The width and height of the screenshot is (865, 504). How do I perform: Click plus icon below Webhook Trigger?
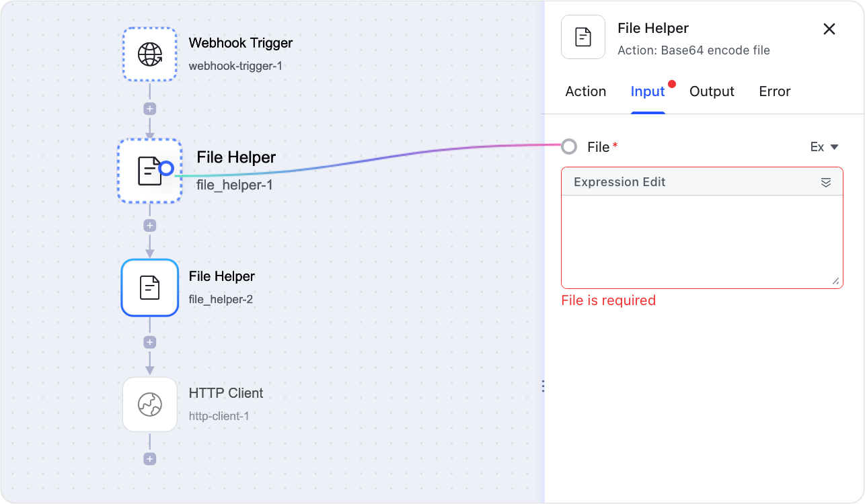click(x=149, y=108)
